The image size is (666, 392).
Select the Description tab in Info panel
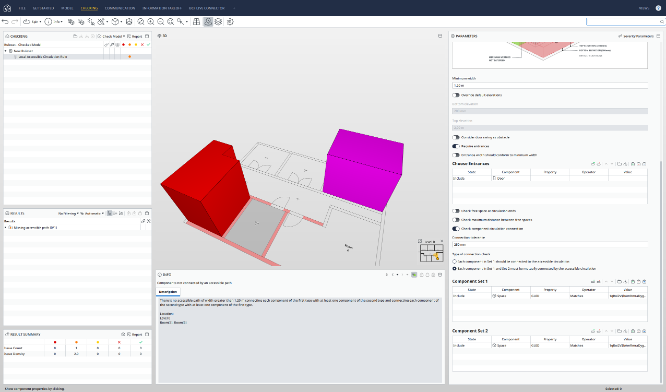pos(168,292)
